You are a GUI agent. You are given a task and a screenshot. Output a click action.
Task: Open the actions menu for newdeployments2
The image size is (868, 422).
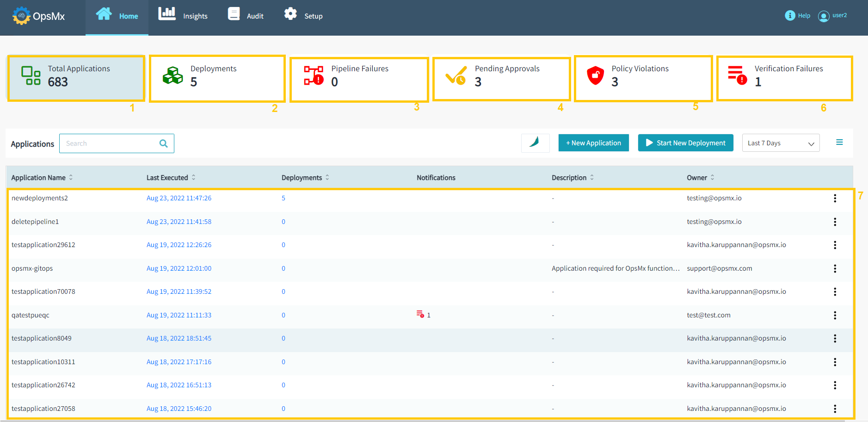[x=835, y=198]
